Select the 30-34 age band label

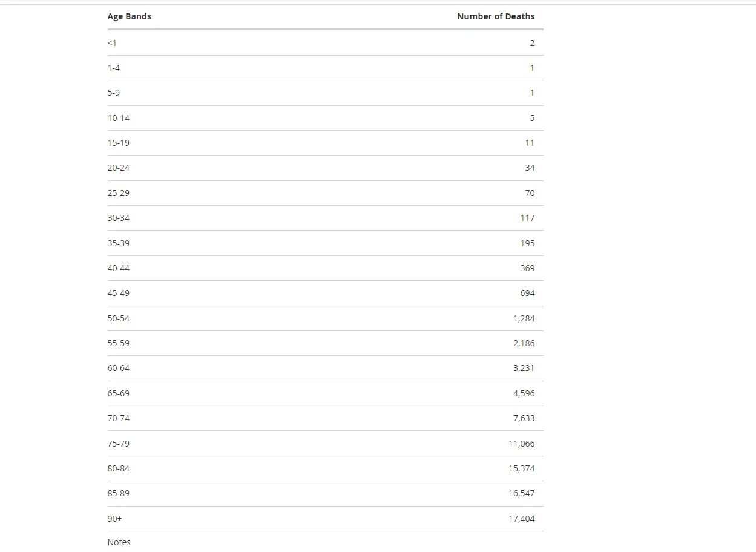coord(119,218)
